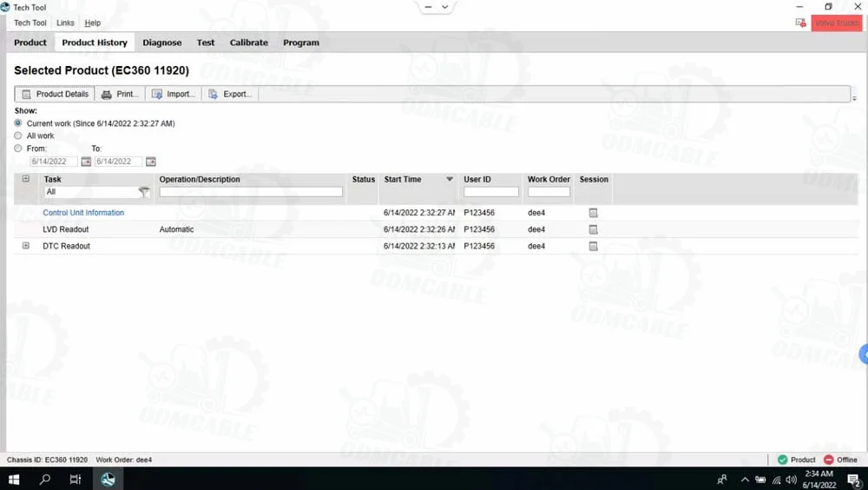
Task: Open the From date calendar picker
Action: (x=86, y=162)
